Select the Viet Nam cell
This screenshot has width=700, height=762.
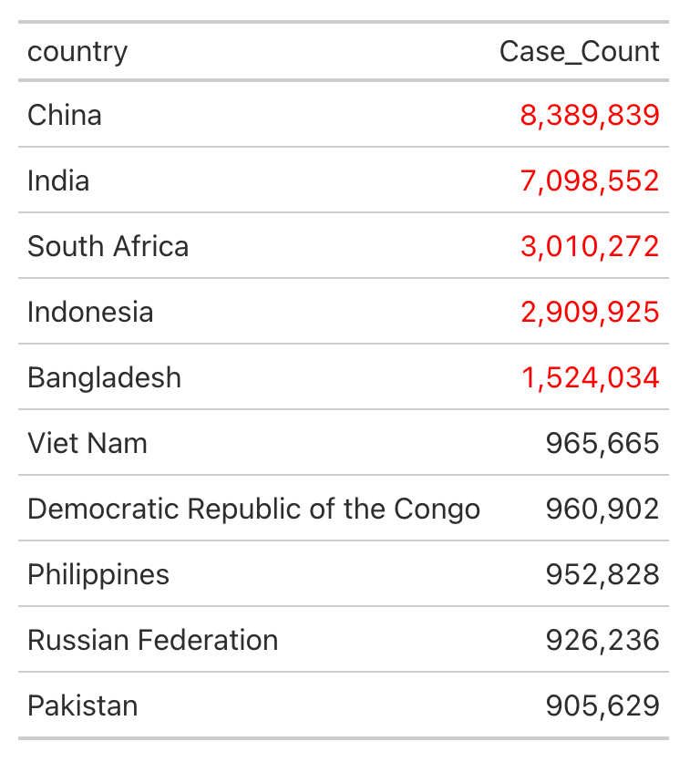(87, 443)
